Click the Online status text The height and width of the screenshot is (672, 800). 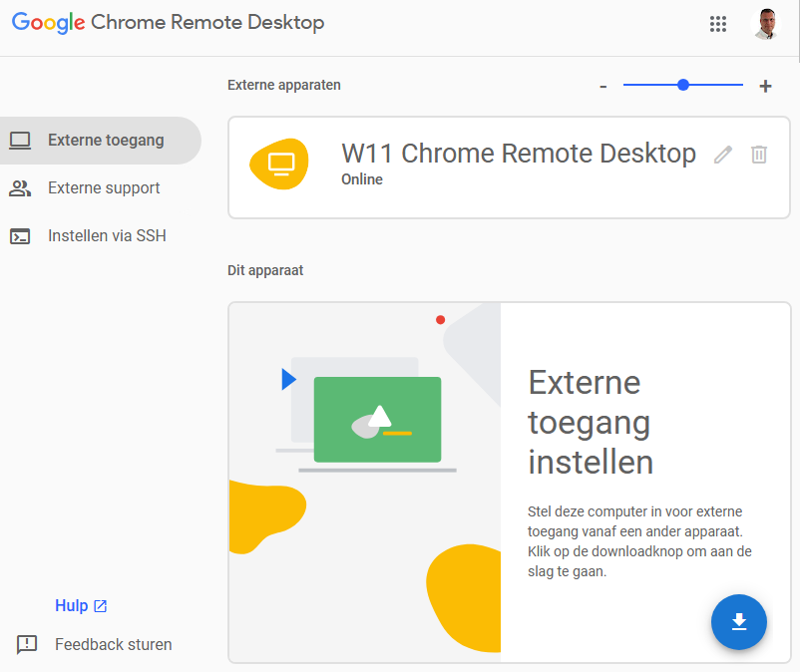362,179
